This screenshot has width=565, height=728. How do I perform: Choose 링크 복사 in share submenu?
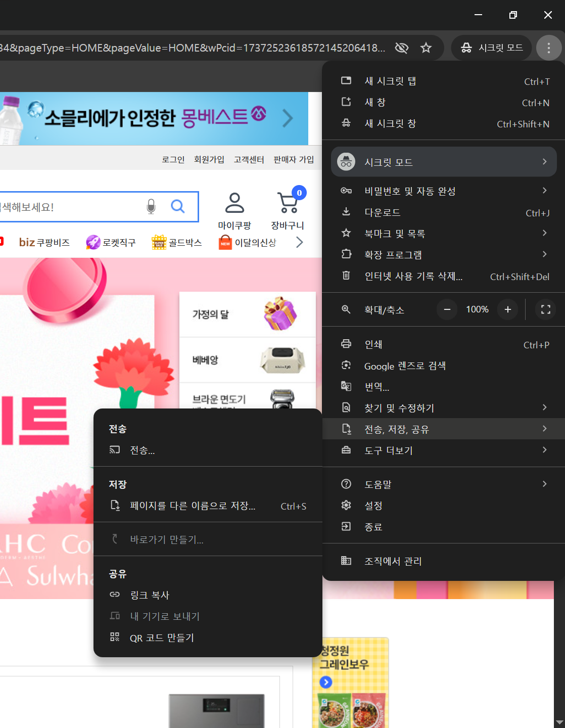coord(208,595)
